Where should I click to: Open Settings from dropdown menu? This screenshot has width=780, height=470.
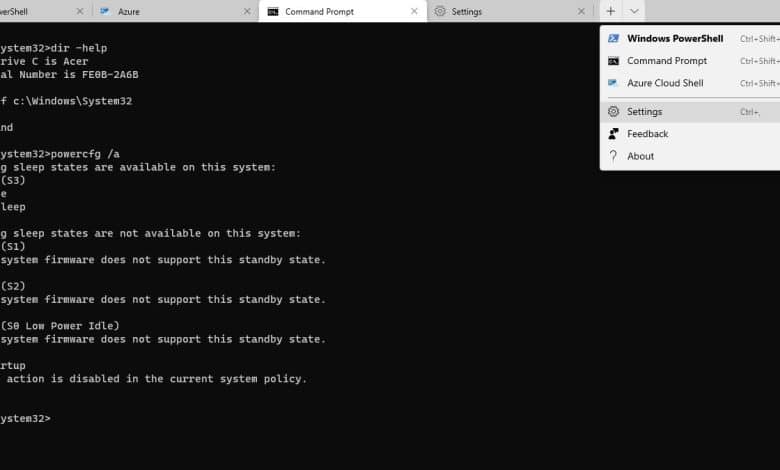tap(690, 112)
